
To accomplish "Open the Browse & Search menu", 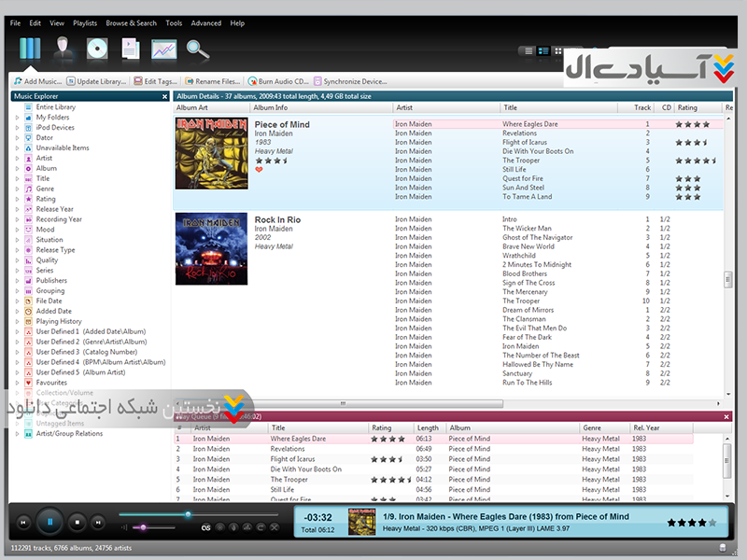I will pos(131,23).
